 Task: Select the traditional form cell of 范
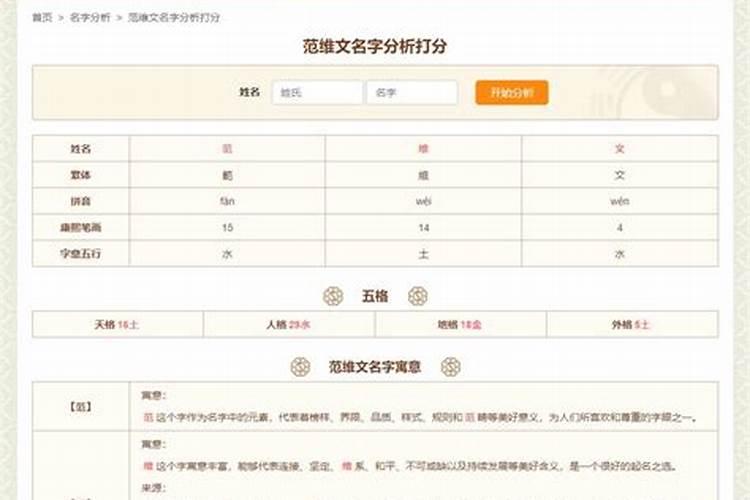(227, 175)
